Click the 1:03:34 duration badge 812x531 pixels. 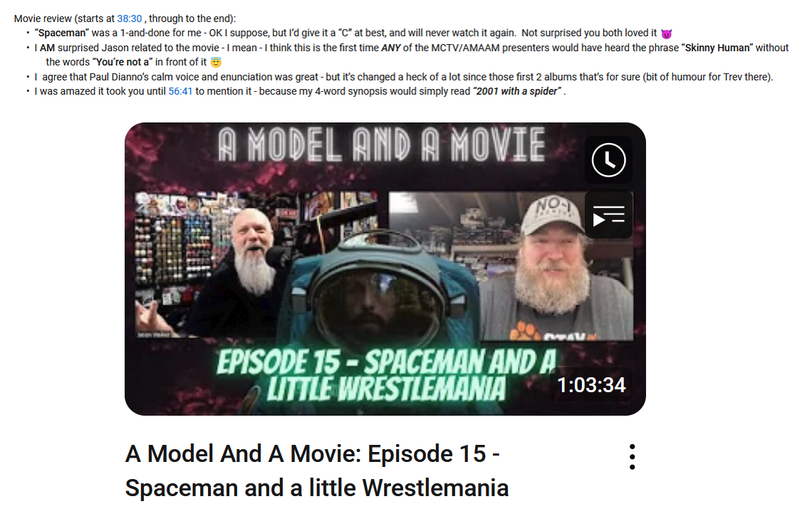591,385
